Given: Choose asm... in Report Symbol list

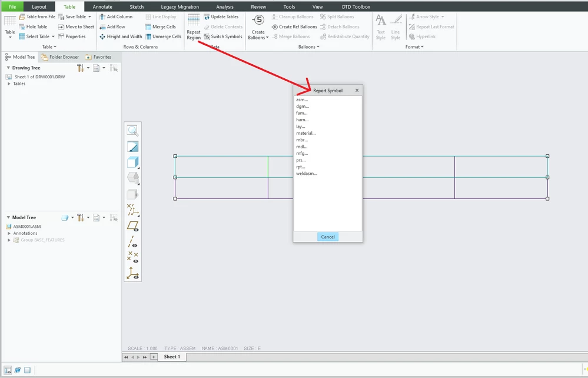Looking at the screenshot, I should (302, 100).
